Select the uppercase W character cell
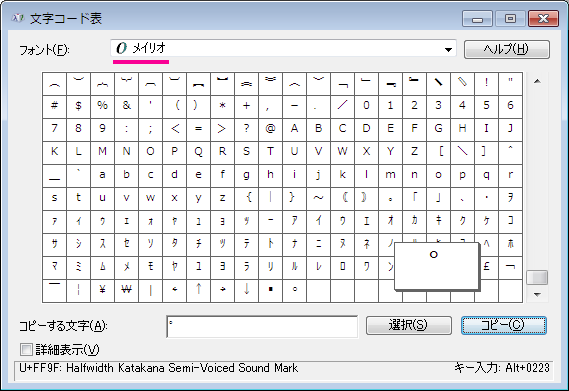 tap(342, 152)
